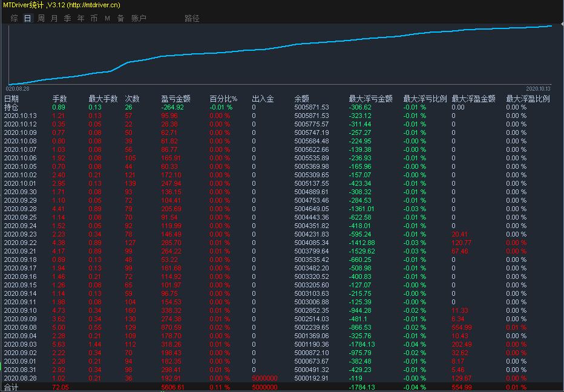The width and height of the screenshot is (564, 392).
Task: Switch to the 季 quarterly tab
Action: (x=68, y=18)
